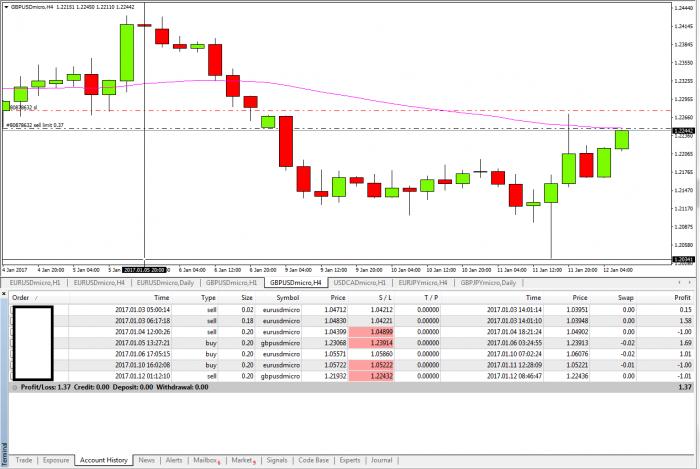Select the row opened 2017.01.03 05:00:14
The width and height of the screenshot is (700, 469).
[x=351, y=310]
